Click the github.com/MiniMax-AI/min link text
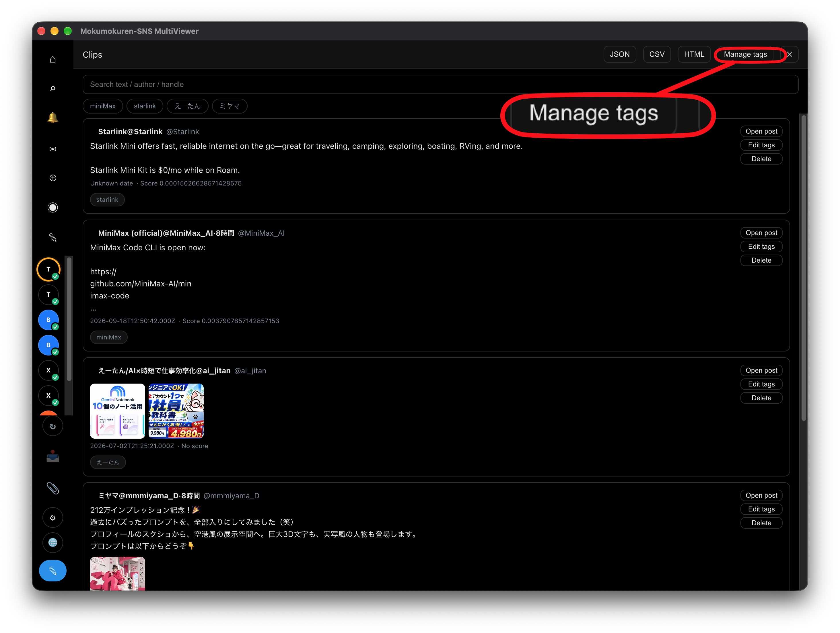This screenshot has height=633, width=840. pyautogui.click(x=141, y=284)
